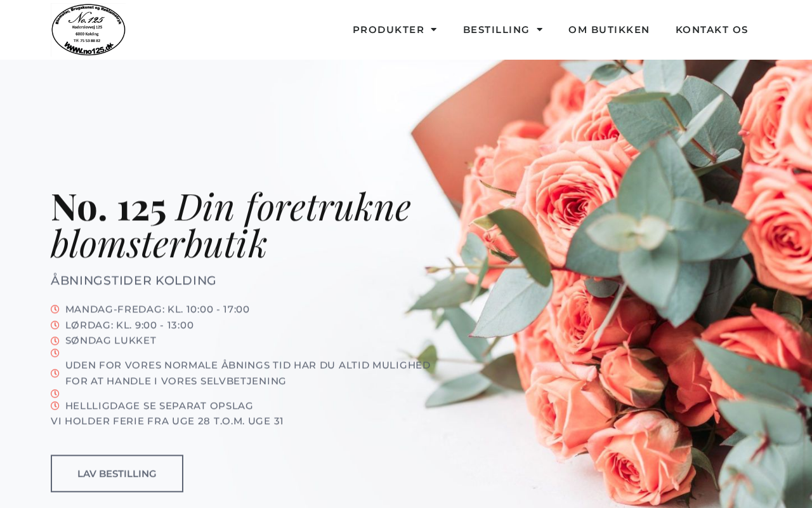Click the ferie uge 28 notice text
The width and height of the screenshot is (812, 508).
(167, 421)
